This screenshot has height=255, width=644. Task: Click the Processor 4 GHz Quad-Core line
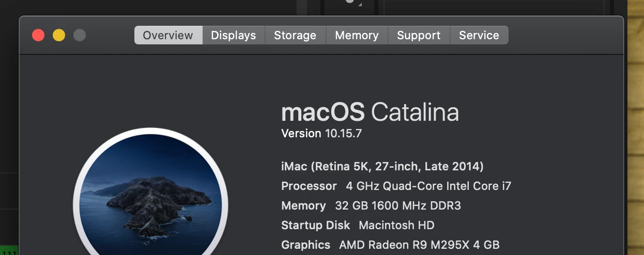(396, 186)
